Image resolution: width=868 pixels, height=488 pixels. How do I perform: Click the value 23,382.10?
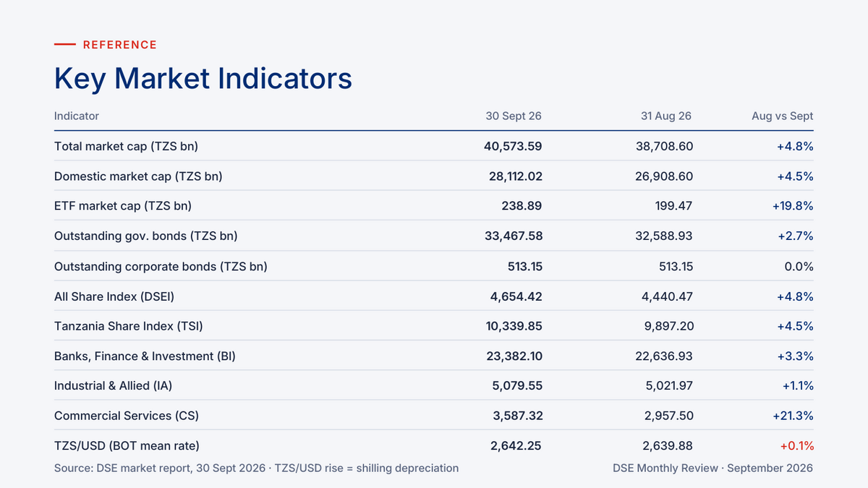click(x=514, y=356)
